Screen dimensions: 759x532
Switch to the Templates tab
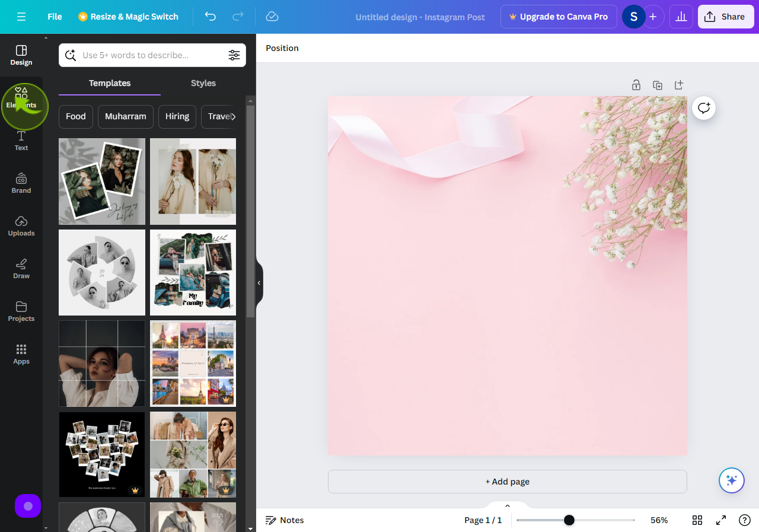110,83
